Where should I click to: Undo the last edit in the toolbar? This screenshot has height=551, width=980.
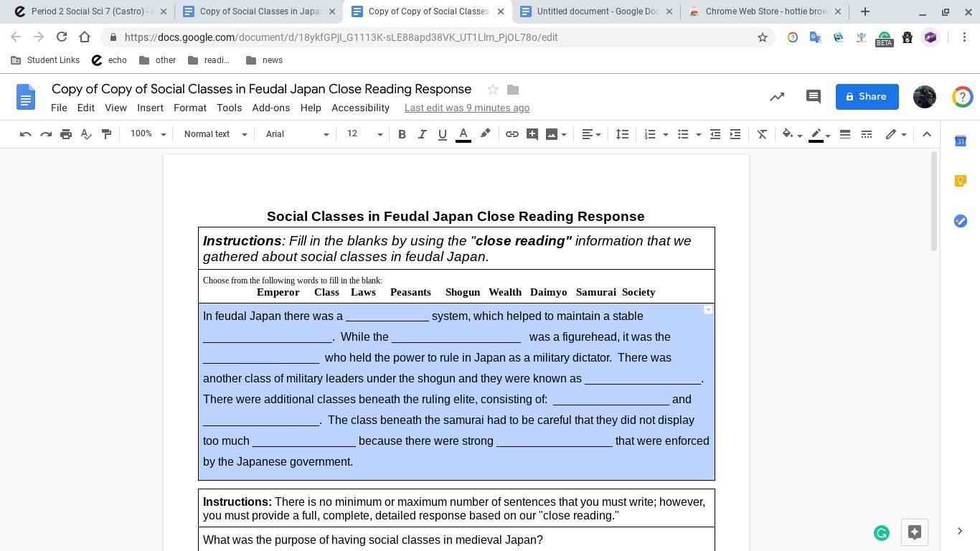pyautogui.click(x=25, y=134)
